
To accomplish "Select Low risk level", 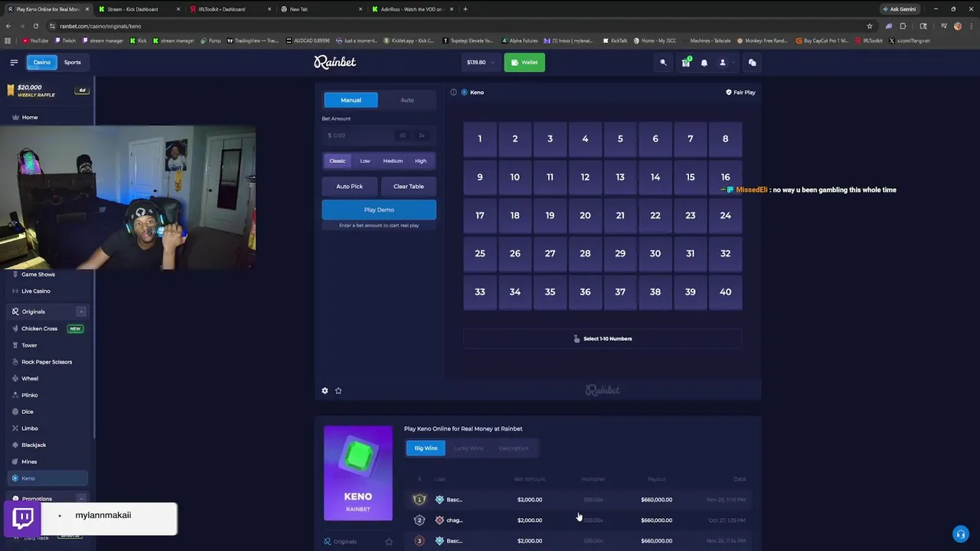I will coord(365,161).
